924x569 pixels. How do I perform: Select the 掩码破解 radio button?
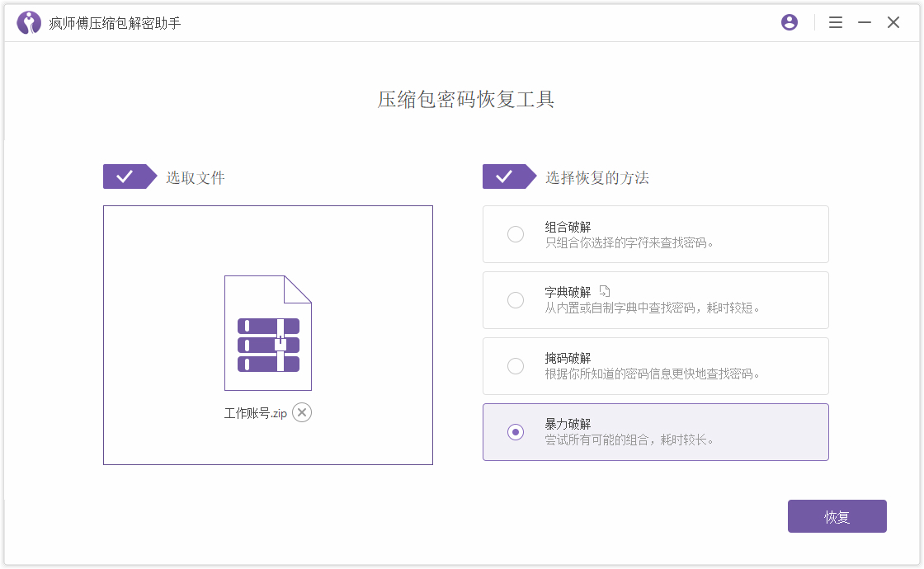pos(516,366)
